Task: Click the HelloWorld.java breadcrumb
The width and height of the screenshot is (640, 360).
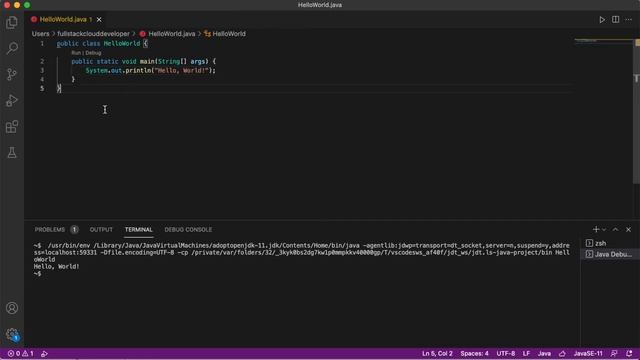Action: click(171, 34)
